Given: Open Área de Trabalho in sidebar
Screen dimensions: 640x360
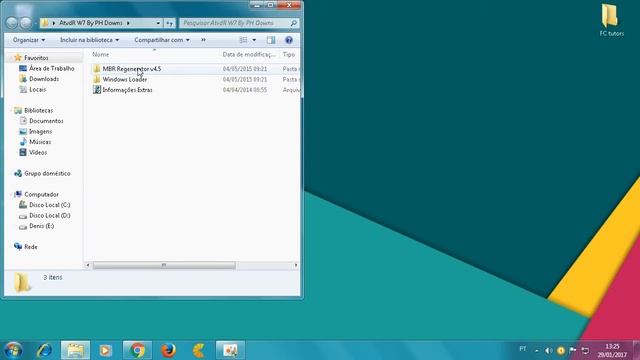Looking at the screenshot, I should pyautogui.click(x=51, y=69).
